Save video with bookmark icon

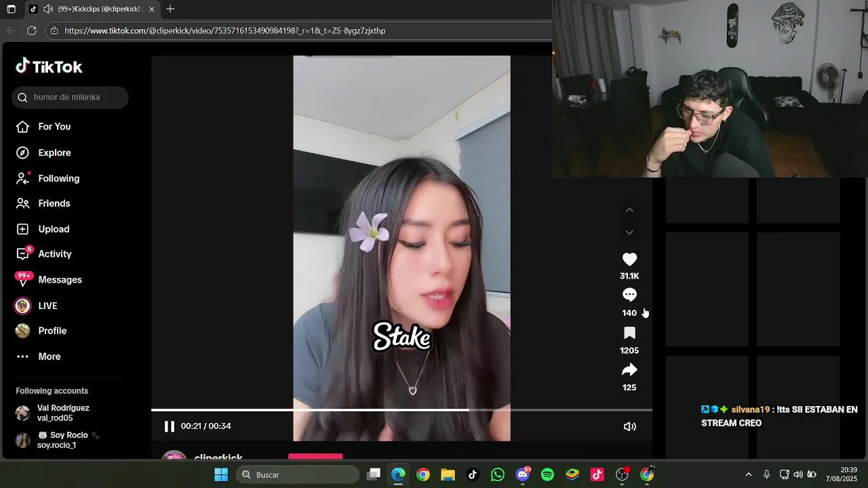629,333
